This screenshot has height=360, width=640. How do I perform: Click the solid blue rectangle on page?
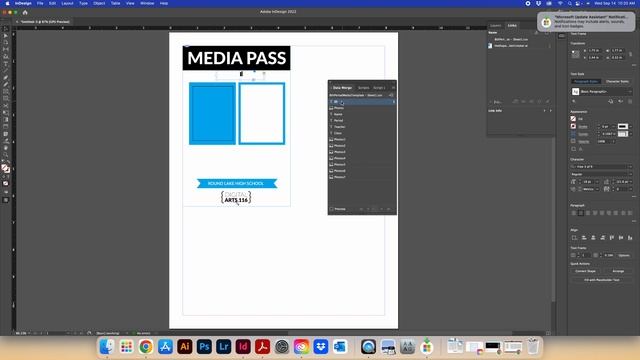pyautogui.click(x=212, y=113)
